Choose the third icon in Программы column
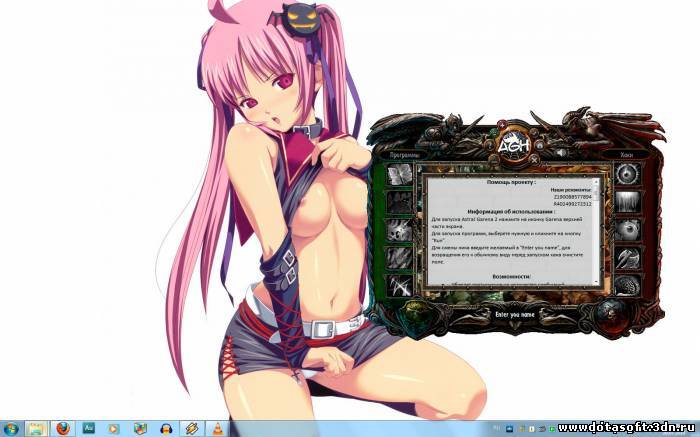Screen dimensions: 700x437 pyautogui.click(x=399, y=230)
